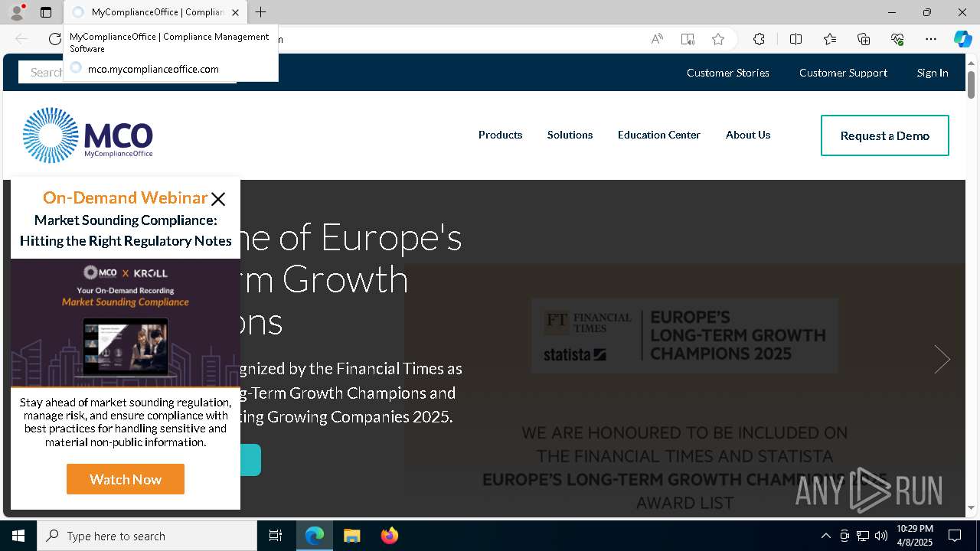Viewport: 980px width, 551px height.
Task: Click the MCO MyComplianceOffice logo
Action: [88, 135]
